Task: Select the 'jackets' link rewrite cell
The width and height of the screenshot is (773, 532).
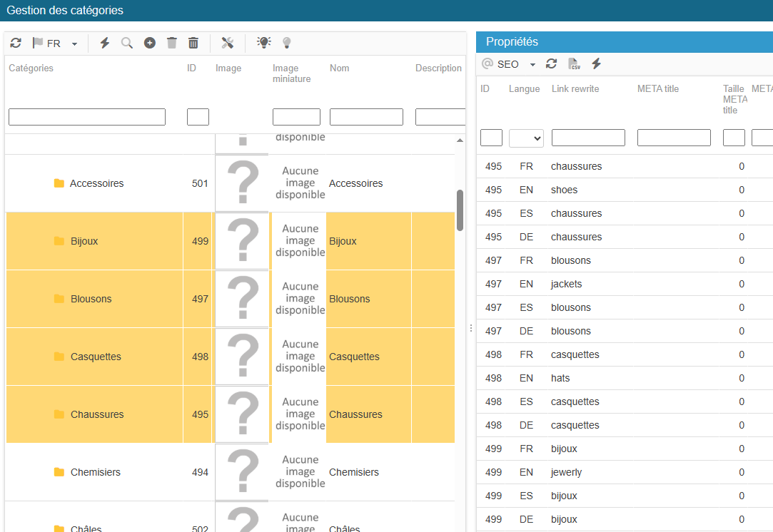Action: (567, 284)
